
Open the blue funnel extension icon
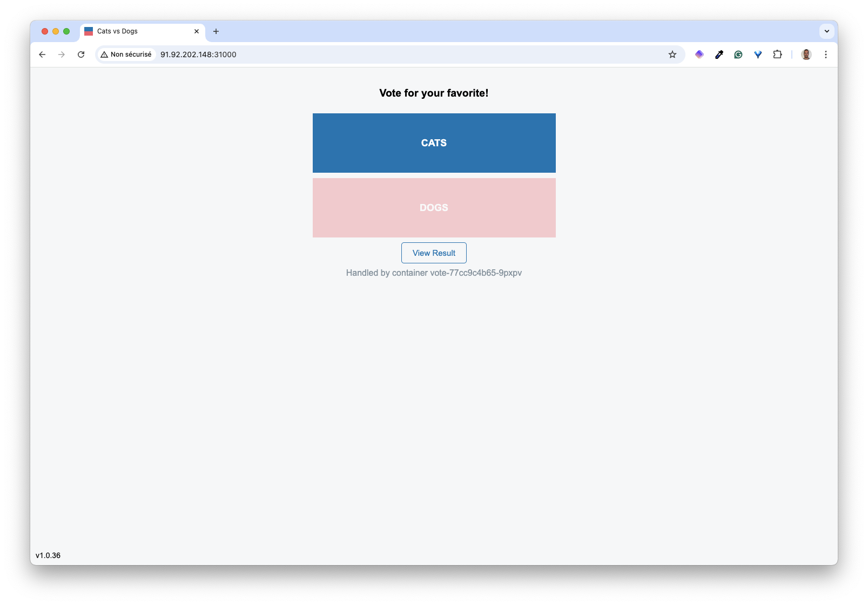click(758, 55)
